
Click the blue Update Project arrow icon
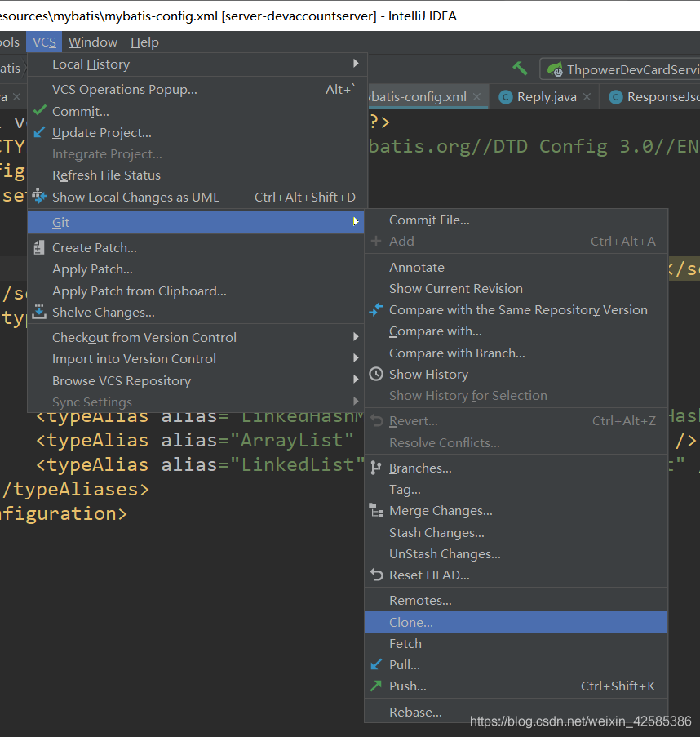39,132
